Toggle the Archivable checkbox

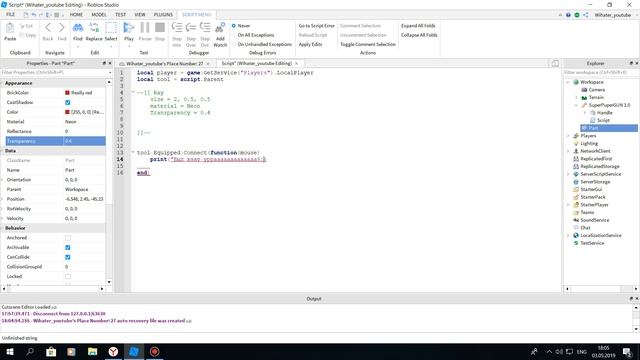(x=68, y=247)
